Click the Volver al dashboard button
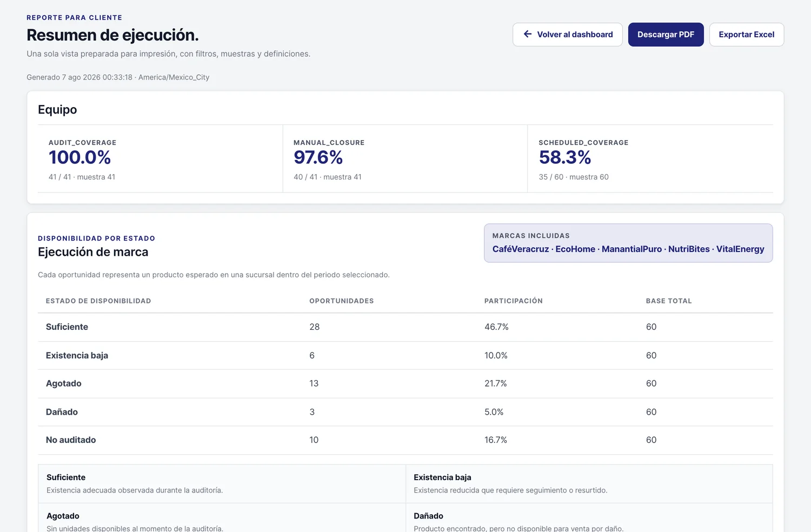The height and width of the screenshot is (532, 811). point(568,35)
